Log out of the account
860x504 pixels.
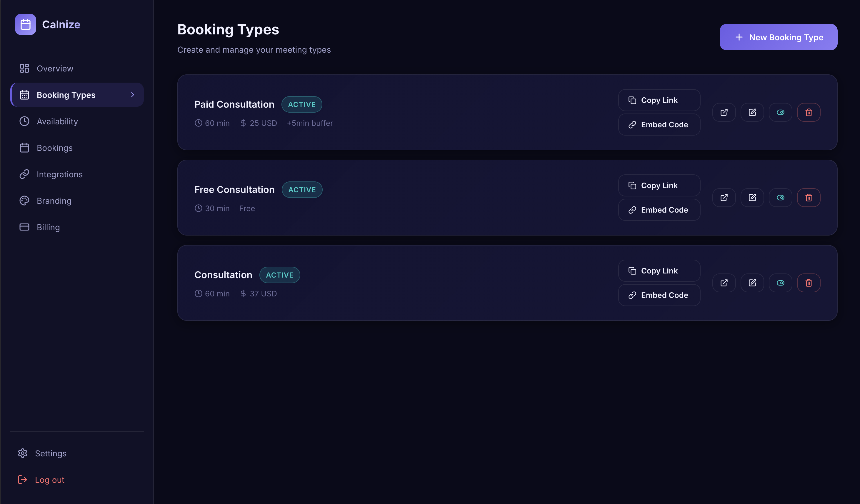pyautogui.click(x=49, y=479)
